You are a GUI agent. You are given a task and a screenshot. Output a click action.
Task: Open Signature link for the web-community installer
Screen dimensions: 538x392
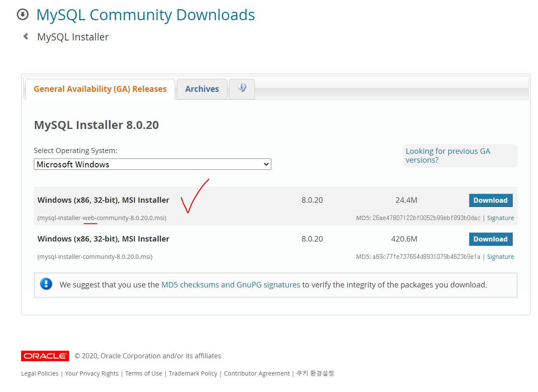(500, 218)
